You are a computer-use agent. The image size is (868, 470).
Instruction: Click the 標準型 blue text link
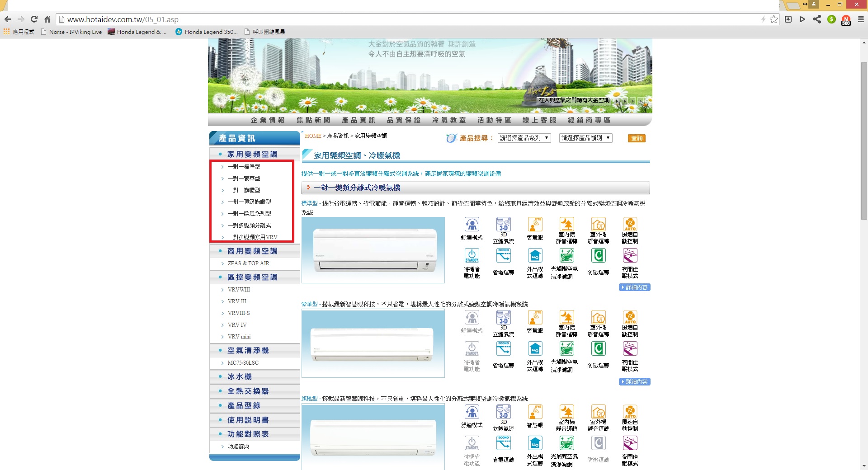click(x=310, y=203)
